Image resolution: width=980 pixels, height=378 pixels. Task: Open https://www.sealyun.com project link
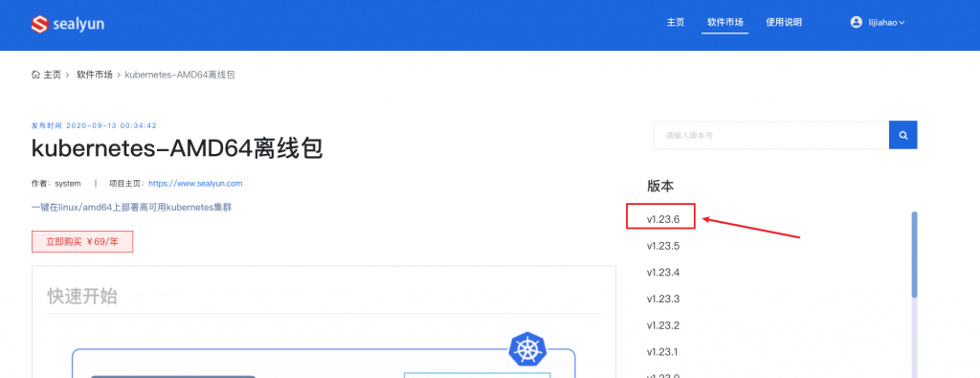point(195,184)
